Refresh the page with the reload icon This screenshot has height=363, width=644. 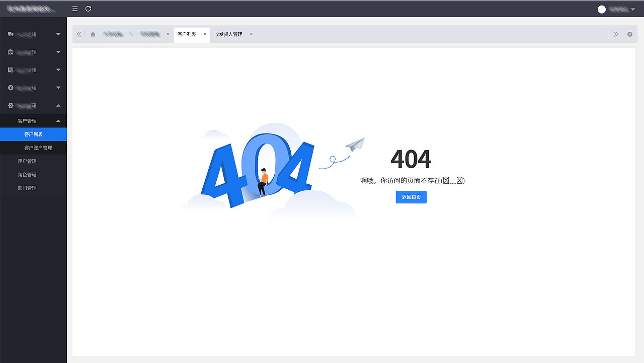[x=88, y=9]
